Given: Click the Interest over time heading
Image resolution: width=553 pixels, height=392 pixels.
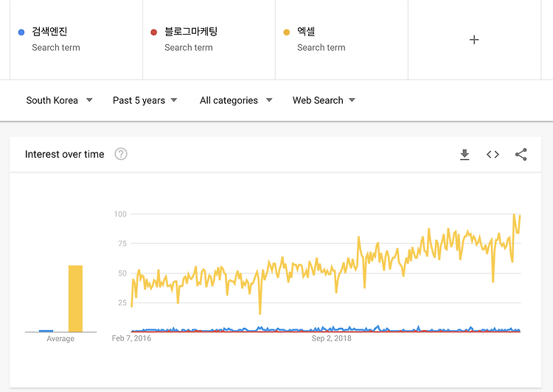Looking at the screenshot, I should [x=65, y=155].
